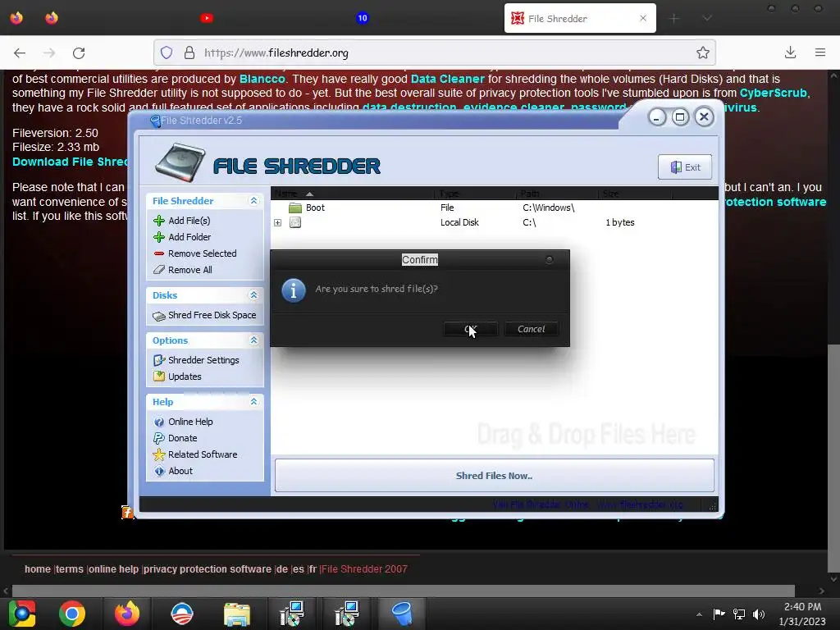Switch to the YouTube browser tab
The image size is (840, 630).
pos(207,18)
